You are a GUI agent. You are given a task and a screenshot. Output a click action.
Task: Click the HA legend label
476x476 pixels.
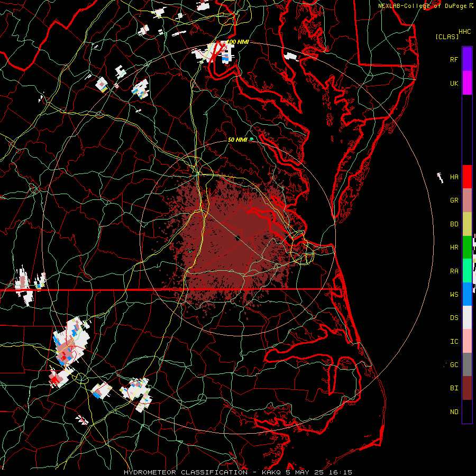pyautogui.click(x=454, y=177)
